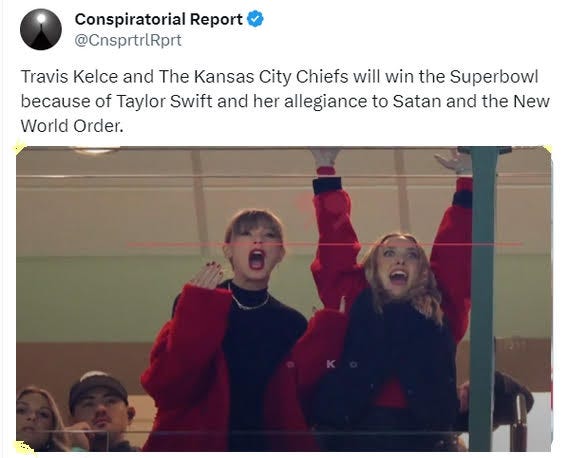Click the ceiling light in the photo
Screen dimensions: 568x458
coord(95,151)
